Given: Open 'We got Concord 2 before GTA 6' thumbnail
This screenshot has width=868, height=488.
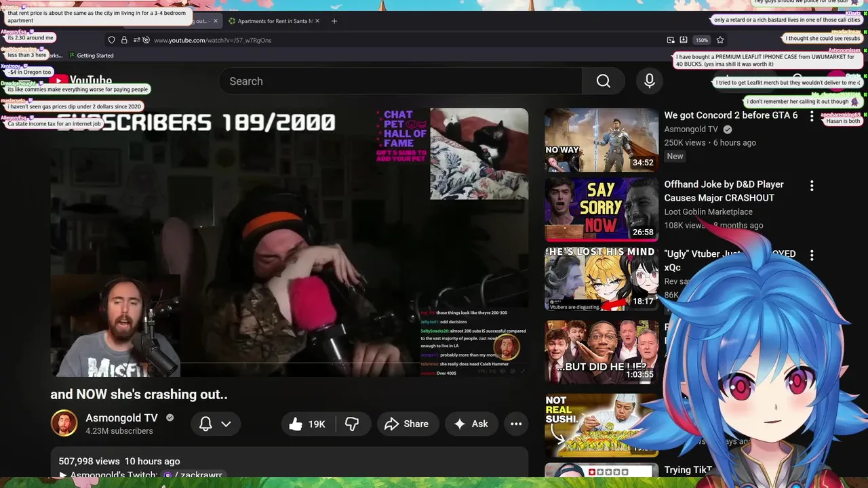Looking at the screenshot, I should [x=601, y=140].
